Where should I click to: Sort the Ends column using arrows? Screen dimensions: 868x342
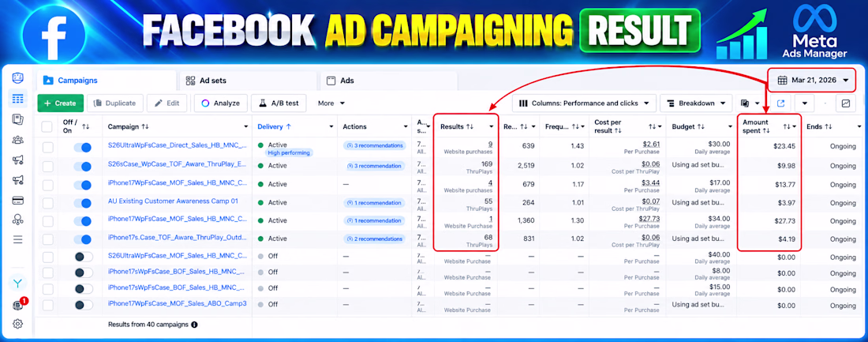point(828,126)
